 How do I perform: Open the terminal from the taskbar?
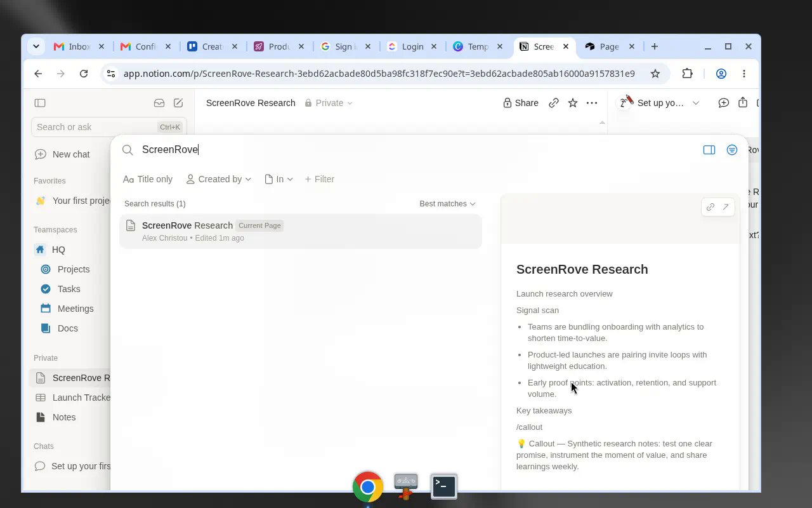444,486
